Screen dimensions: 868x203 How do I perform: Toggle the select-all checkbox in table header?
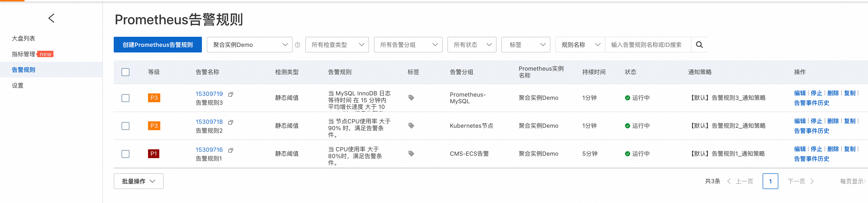[x=125, y=72]
